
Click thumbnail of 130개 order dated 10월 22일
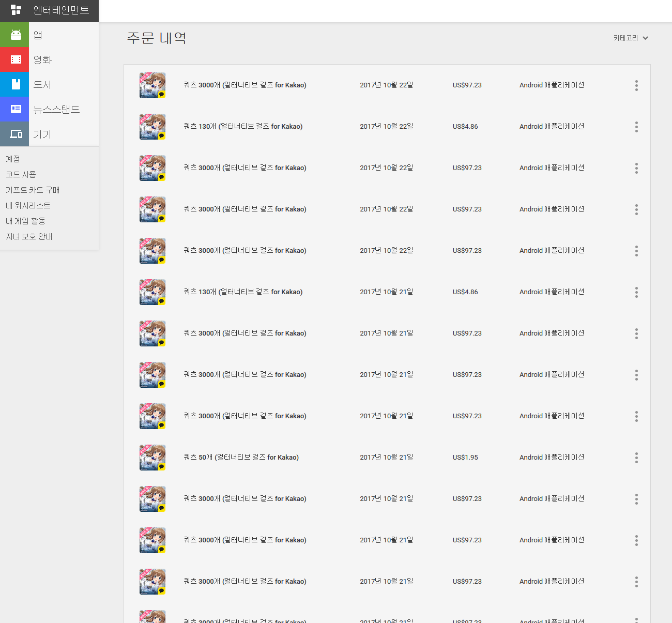pos(152,127)
